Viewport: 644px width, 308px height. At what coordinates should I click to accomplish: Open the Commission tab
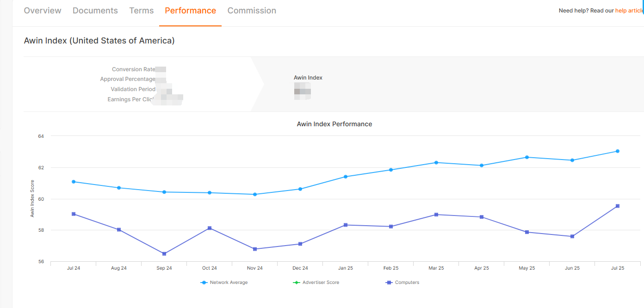pyautogui.click(x=252, y=11)
